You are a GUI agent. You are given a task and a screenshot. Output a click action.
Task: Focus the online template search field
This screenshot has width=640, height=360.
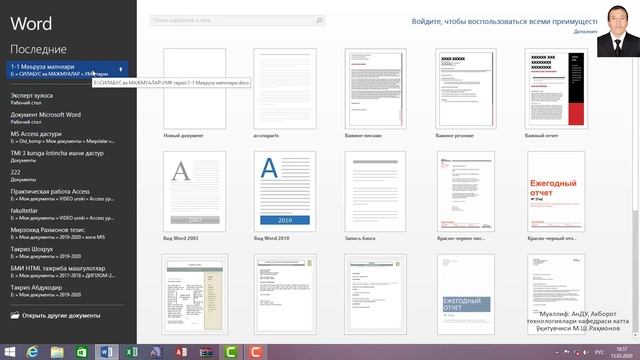232,20
